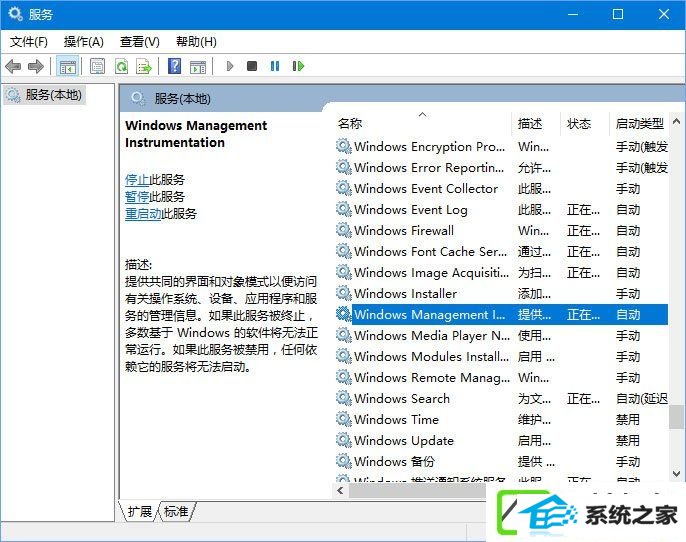Click the services gear icon in title bar

coord(15,14)
